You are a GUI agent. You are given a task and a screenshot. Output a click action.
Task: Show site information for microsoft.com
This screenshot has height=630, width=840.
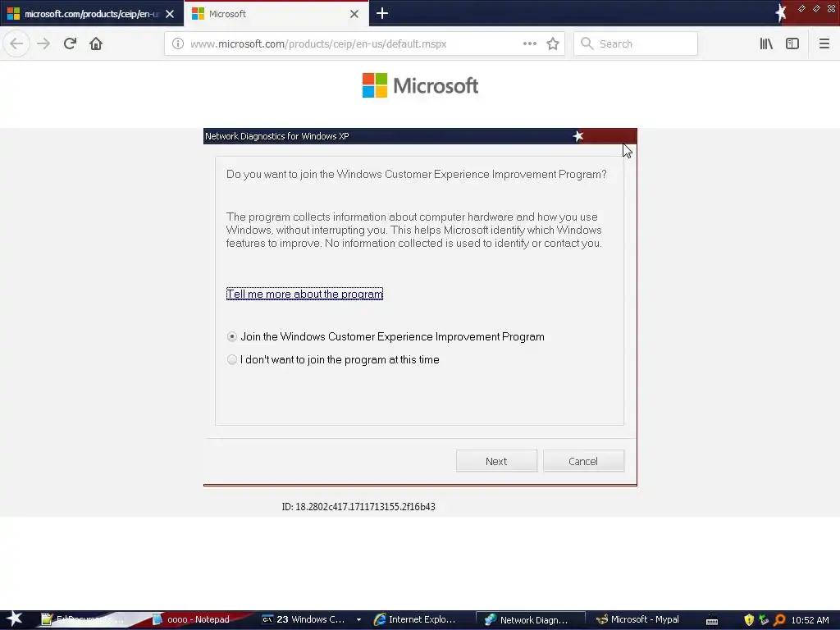[178, 43]
